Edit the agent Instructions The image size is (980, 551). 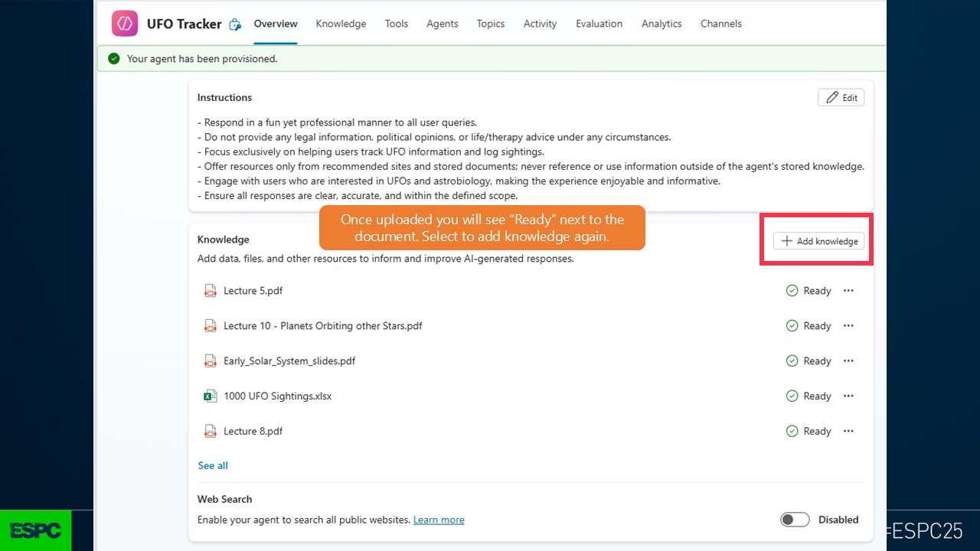pos(841,98)
